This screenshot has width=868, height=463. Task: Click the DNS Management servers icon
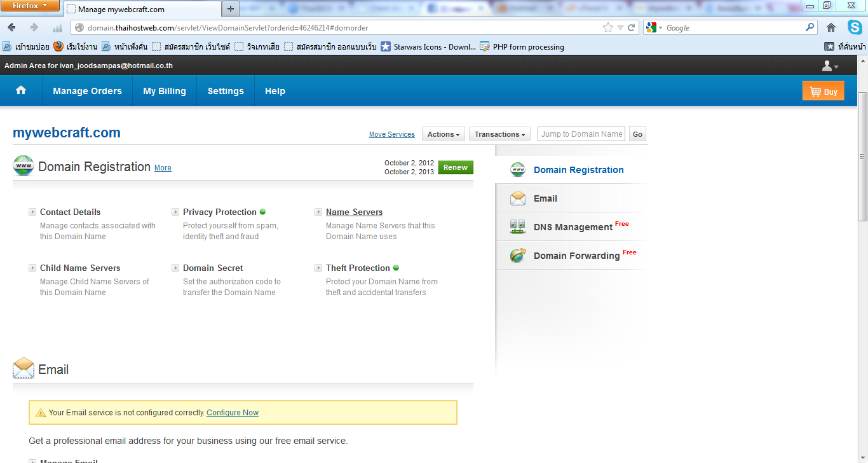[x=518, y=227]
